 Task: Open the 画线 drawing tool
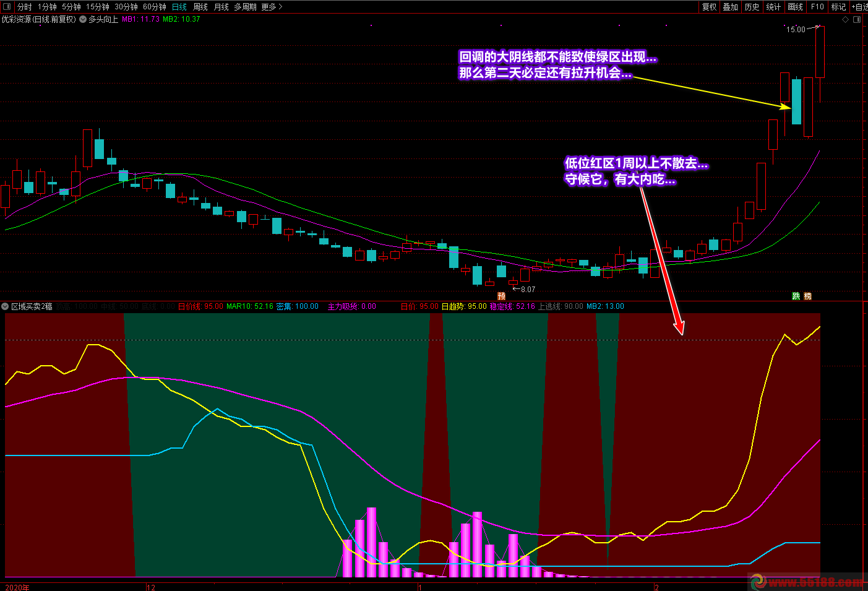[x=795, y=7]
